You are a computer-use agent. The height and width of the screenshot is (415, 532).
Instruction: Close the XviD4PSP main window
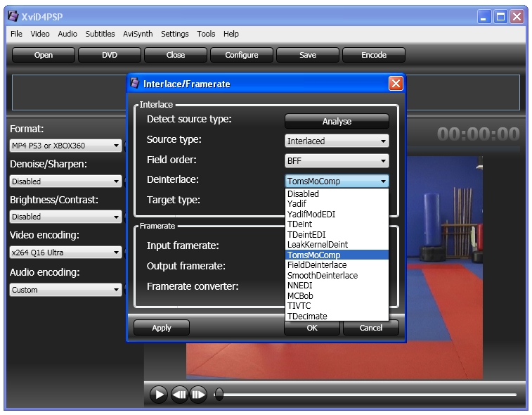click(517, 16)
